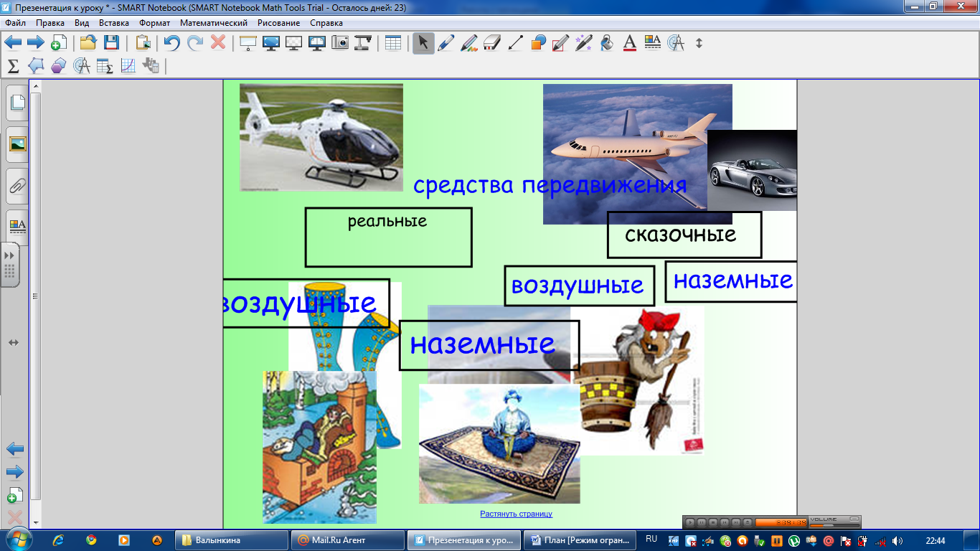Add a new page from top toolbar
The height and width of the screenshot is (551, 980).
click(x=59, y=43)
